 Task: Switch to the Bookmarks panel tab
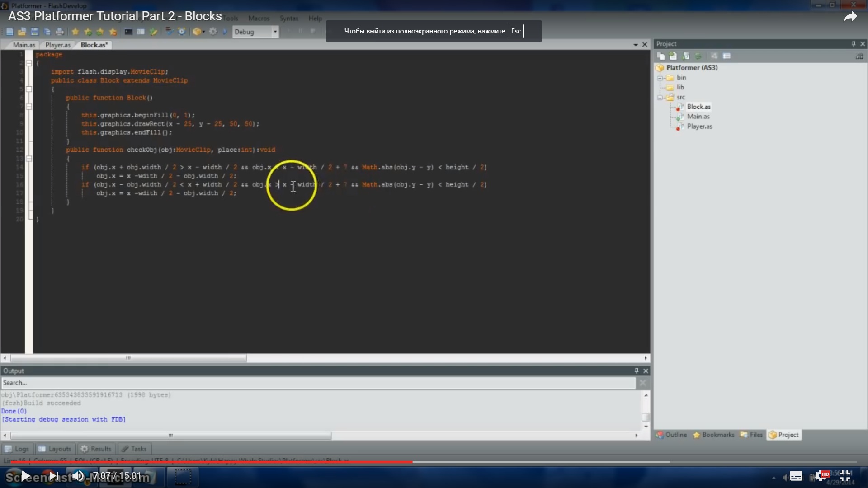click(713, 435)
